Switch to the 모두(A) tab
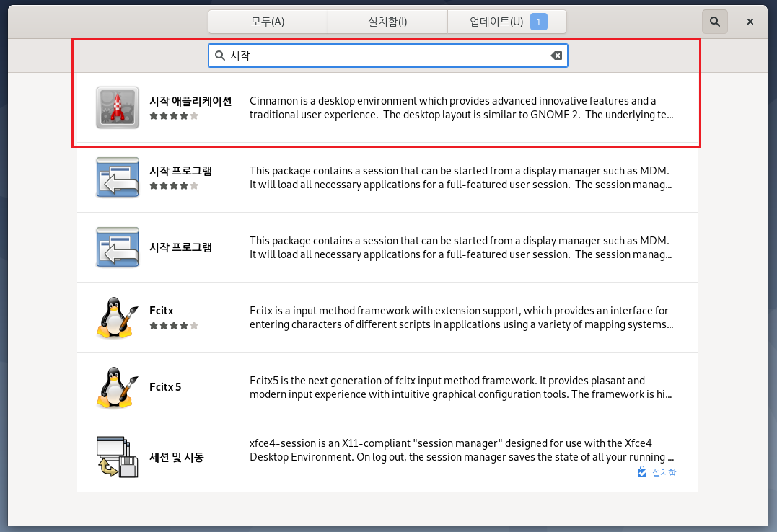The width and height of the screenshot is (777, 532). [x=268, y=22]
